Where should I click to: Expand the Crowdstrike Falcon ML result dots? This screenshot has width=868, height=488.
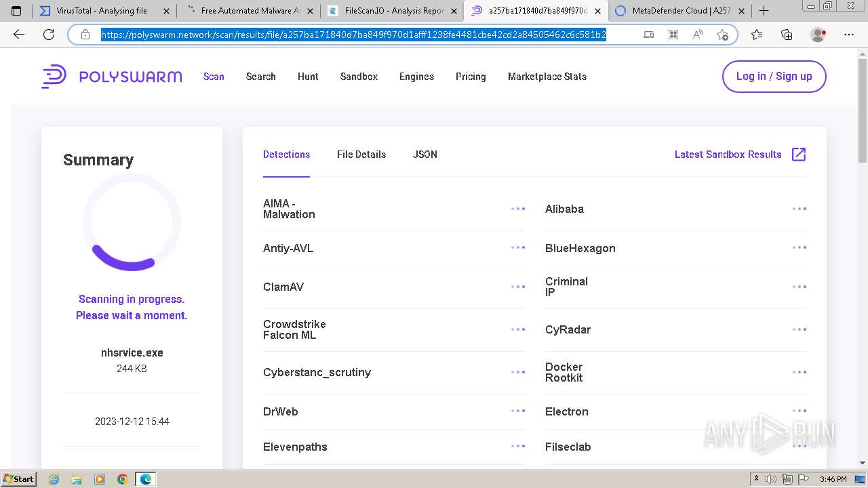[x=518, y=329]
